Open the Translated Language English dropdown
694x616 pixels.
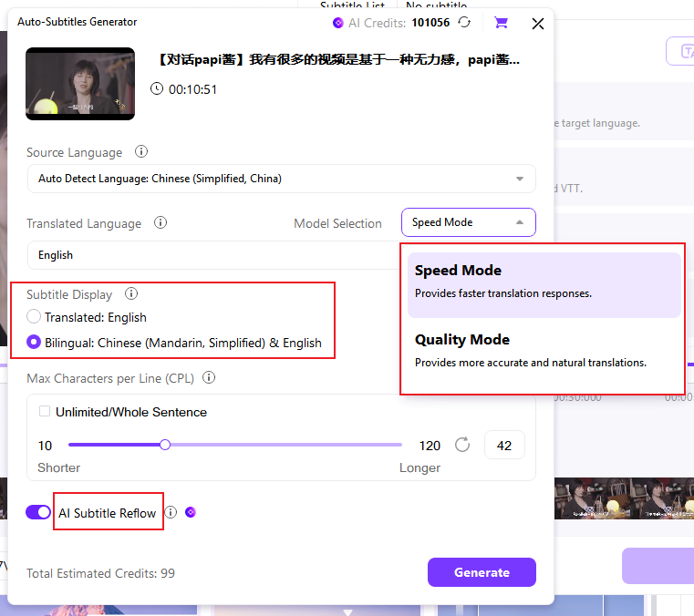[212, 255]
